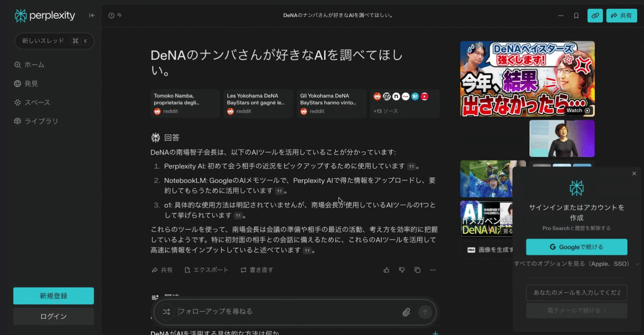Open source card Tomoko Namba, proprietaria degli

[185, 104]
